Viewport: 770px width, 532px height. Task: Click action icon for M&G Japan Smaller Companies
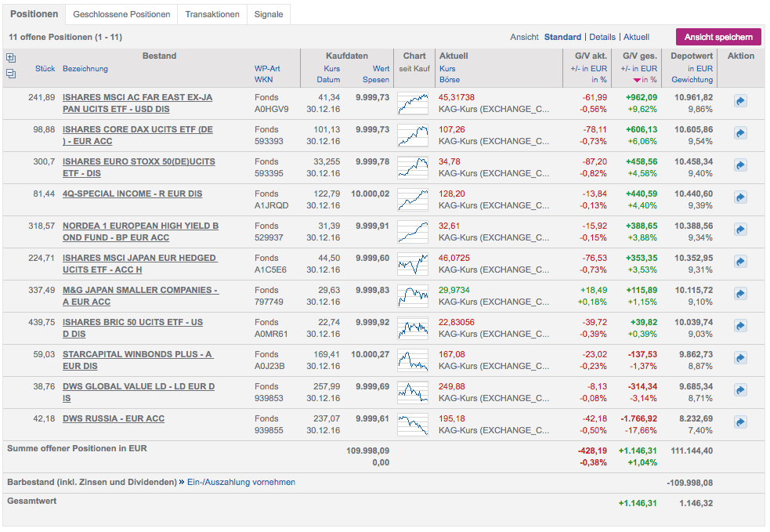[740, 294]
